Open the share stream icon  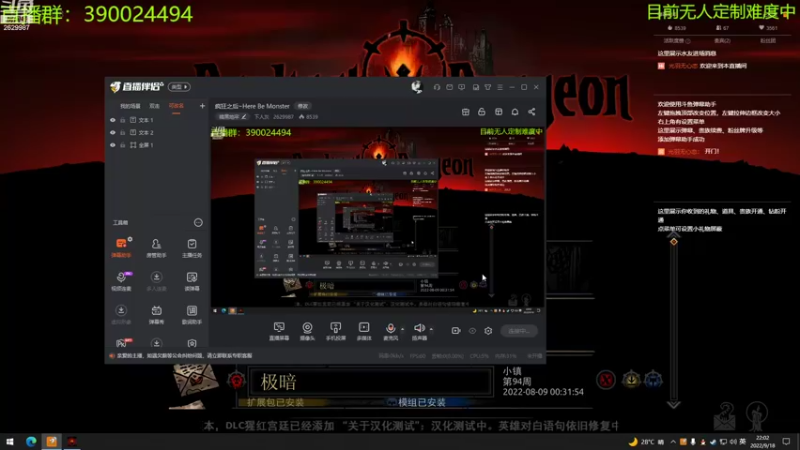[x=532, y=112]
